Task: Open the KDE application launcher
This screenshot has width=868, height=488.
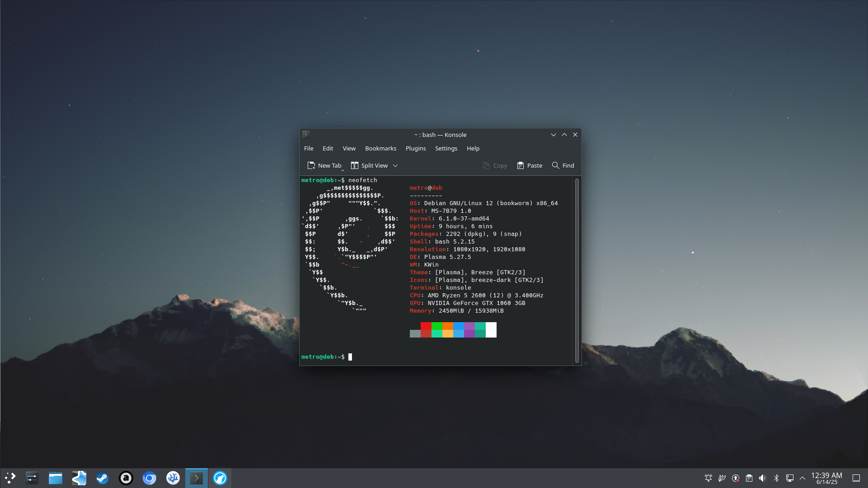Action: pos(10,478)
